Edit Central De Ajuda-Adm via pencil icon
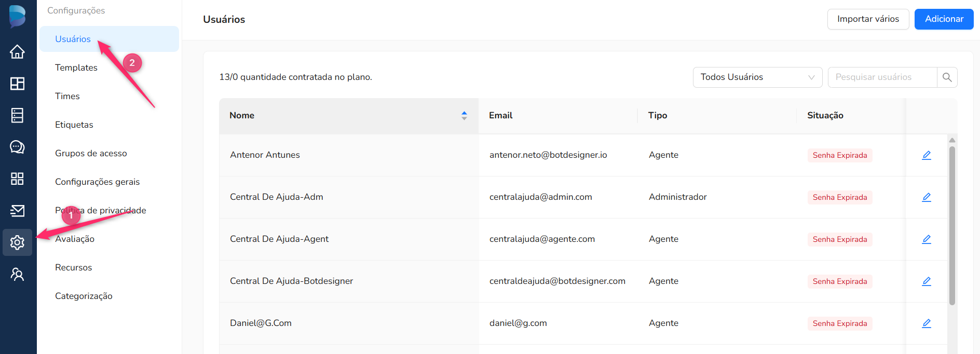This screenshot has height=354, width=980. click(927, 197)
